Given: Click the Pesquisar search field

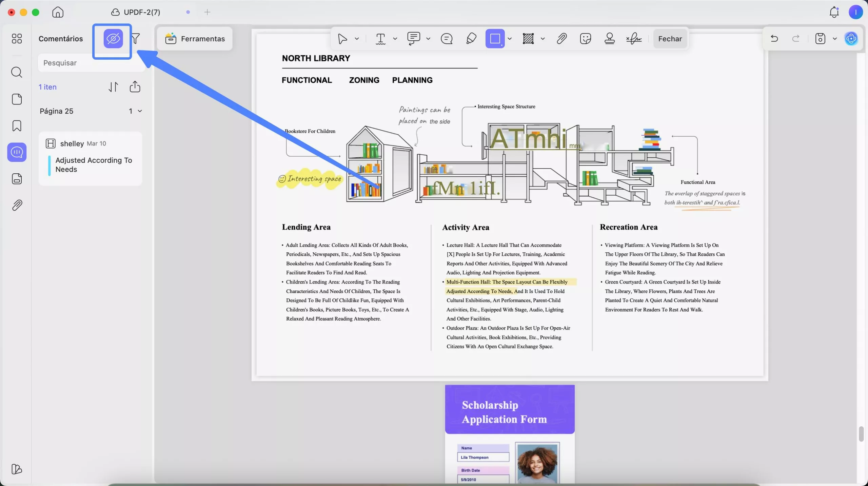Looking at the screenshot, I should [92, 63].
